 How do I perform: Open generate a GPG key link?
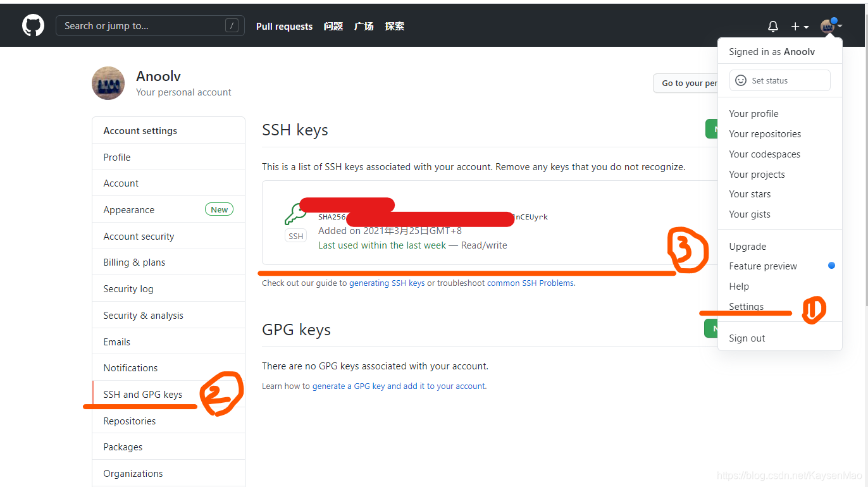pos(399,386)
